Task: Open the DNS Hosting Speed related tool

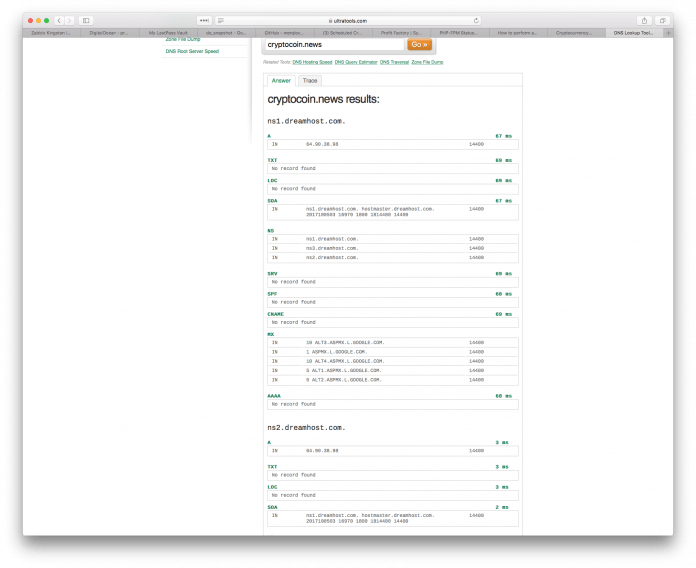Action: [312, 62]
